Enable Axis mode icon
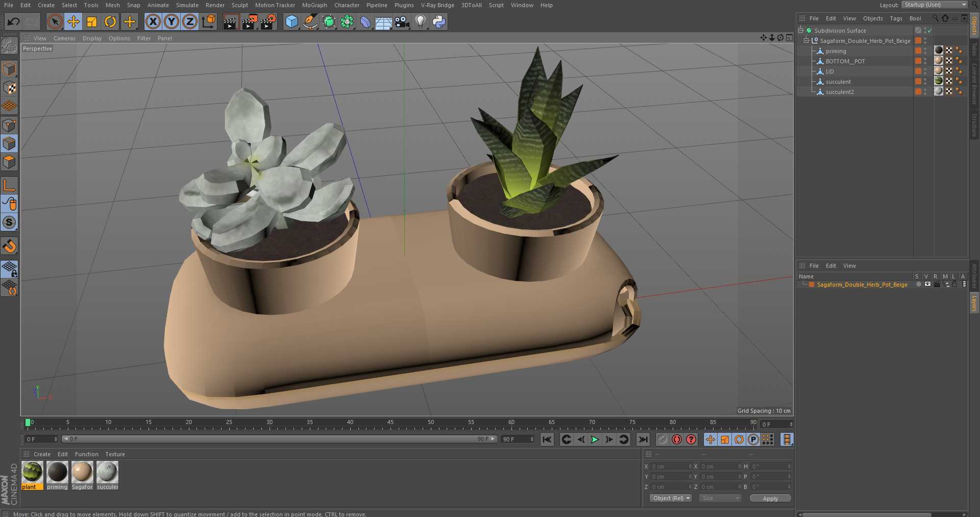This screenshot has width=980, height=517. point(9,185)
